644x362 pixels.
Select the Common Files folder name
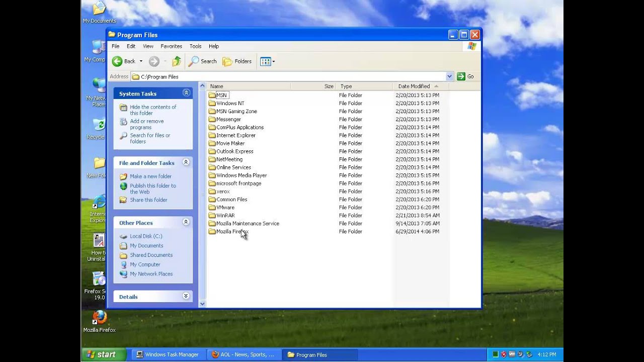[x=231, y=199]
